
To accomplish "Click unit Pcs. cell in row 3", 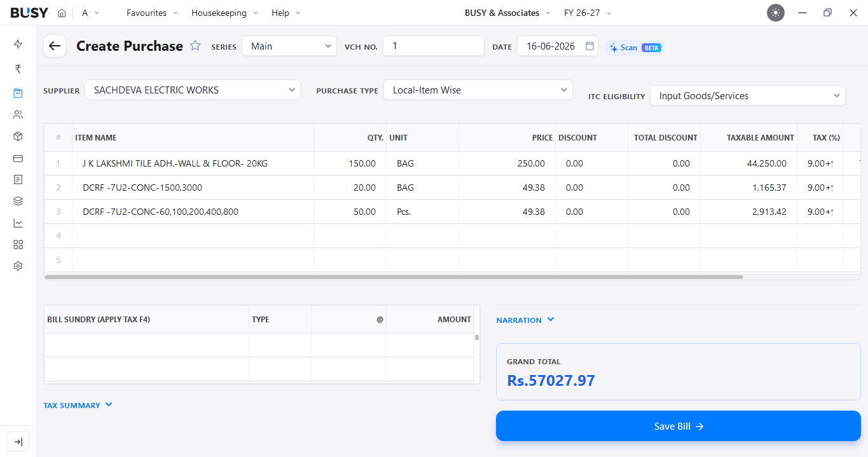I will click(x=422, y=212).
